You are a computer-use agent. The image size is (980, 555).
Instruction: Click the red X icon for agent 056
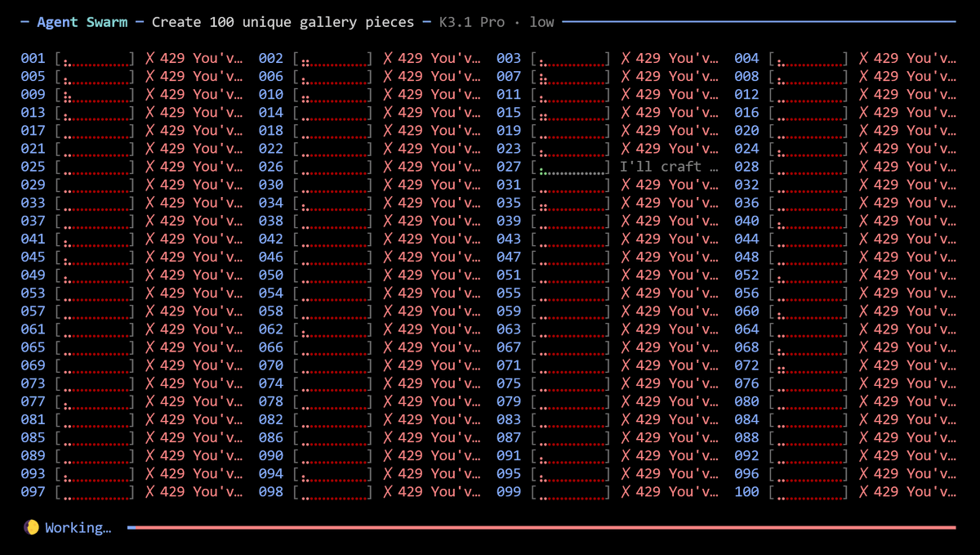tap(863, 293)
